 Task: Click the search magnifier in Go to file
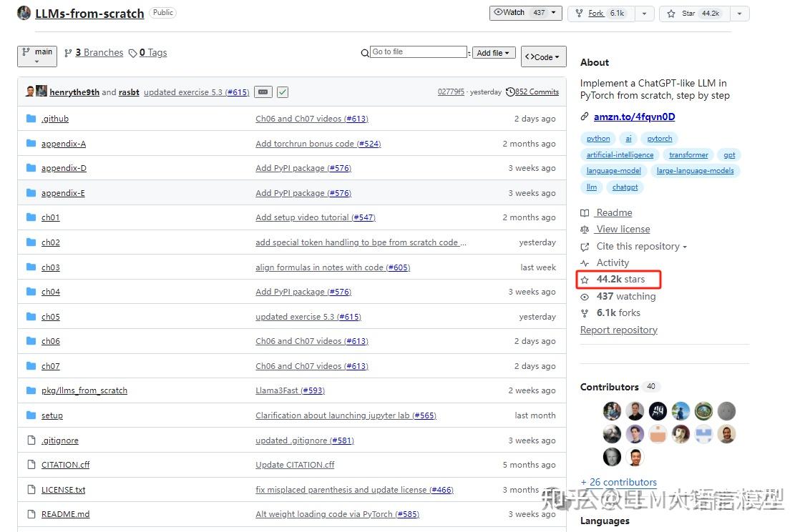tap(366, 51)
